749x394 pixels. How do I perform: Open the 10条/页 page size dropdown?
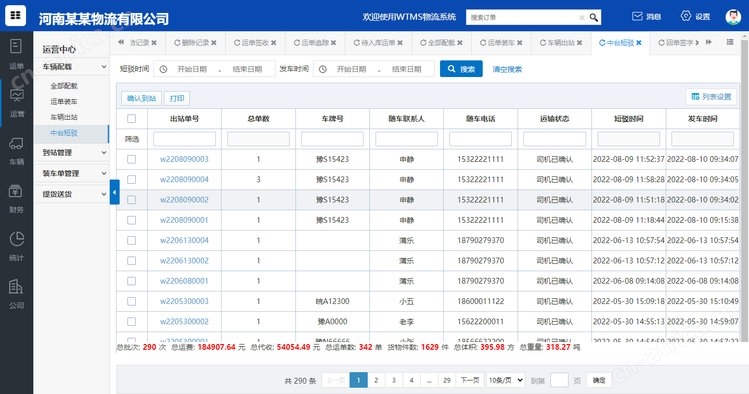(505, 380)
